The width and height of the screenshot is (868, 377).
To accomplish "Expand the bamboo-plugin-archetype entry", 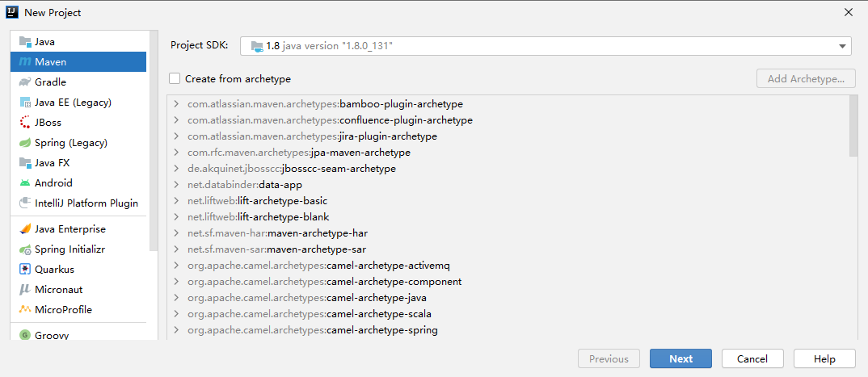I will pyautogui.click(x=176, y=104).
